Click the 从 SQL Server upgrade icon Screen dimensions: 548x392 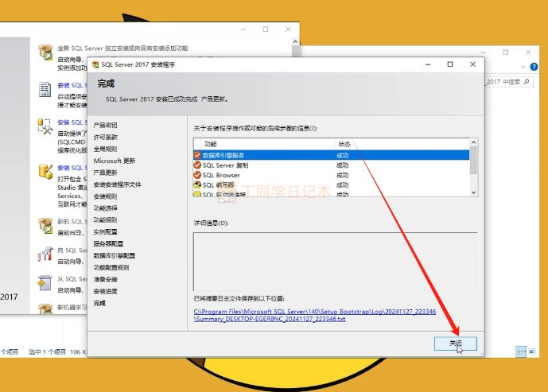coord(45,284)
